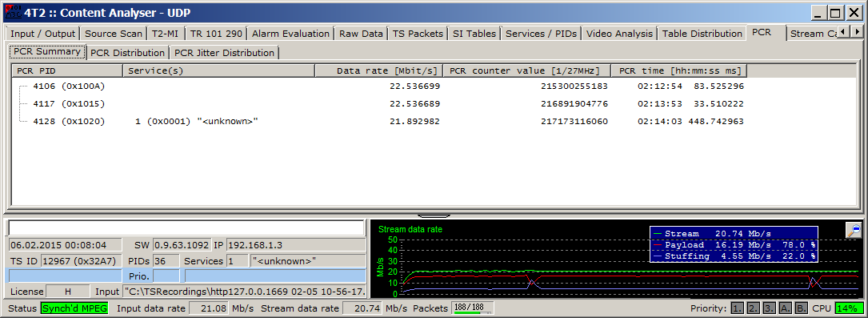
Task: Click the zoom-out magnifier icon on the graph
Action: [853, 231]
